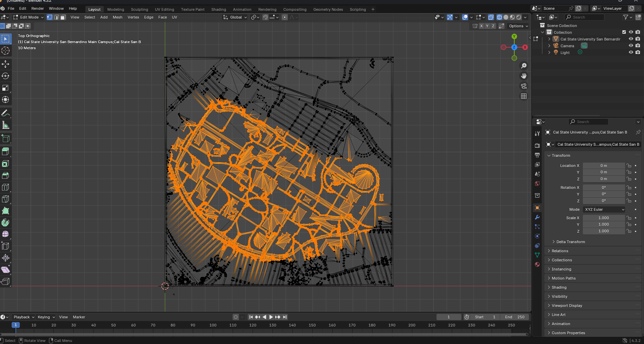The width and height of the screenshot is (644, 344).
Task: Activate the Move tool
Action: point(5,64)
